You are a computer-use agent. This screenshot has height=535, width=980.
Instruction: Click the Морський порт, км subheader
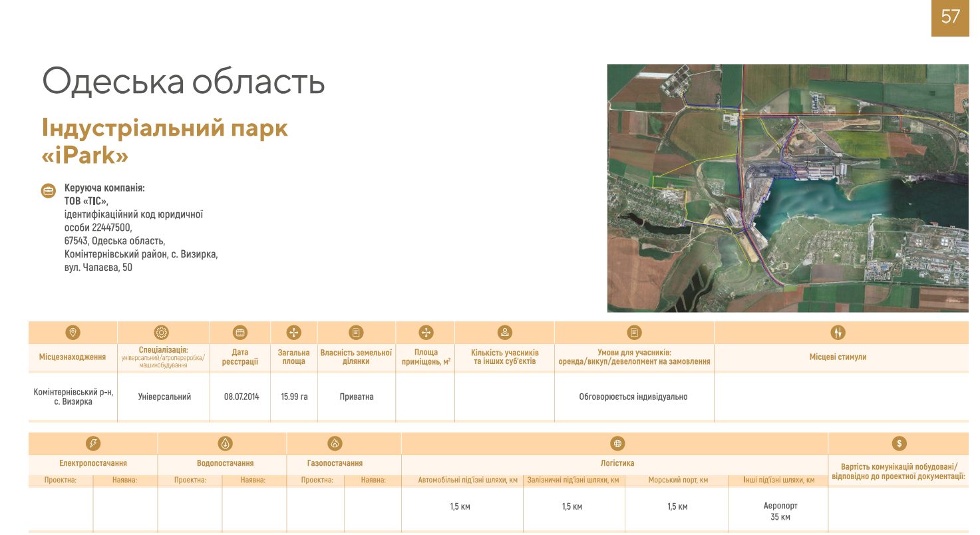click(x=678, y=480)
